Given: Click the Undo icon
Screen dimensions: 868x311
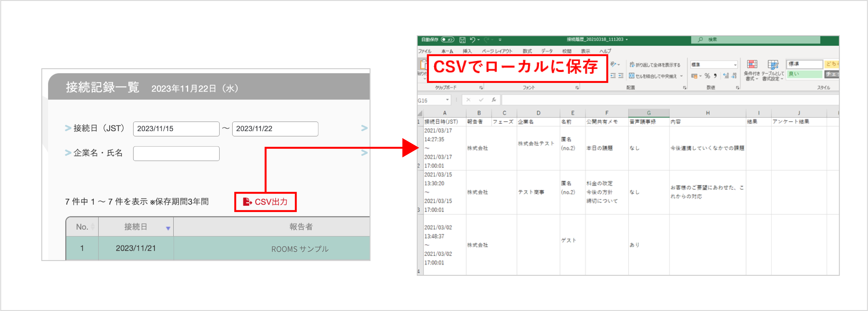Looking at the screenshot, I should [x=473, y=40].
